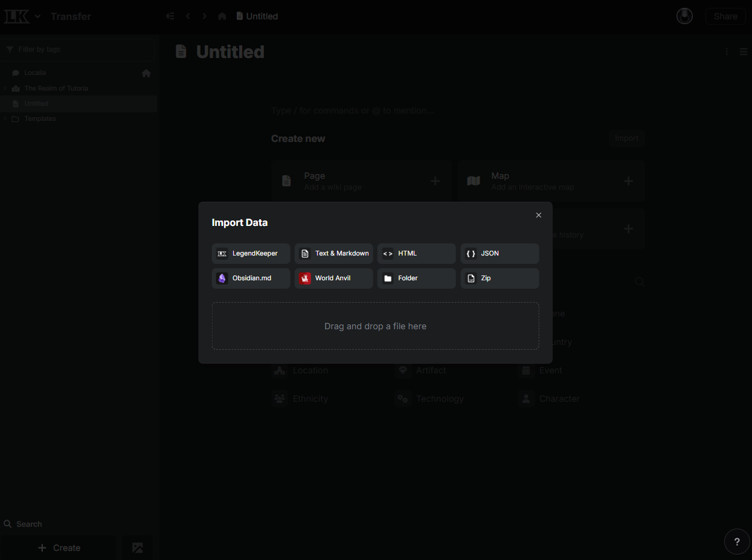Click the help question mark button
Image resolution: width=752 pixels, height=560 pixels.
[x=737, y=541]
